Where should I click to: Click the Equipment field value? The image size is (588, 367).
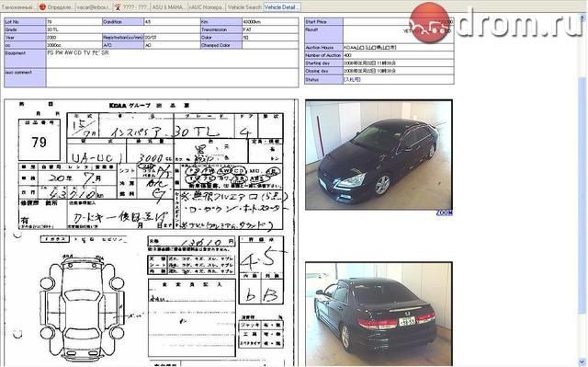click(x=172, y=59)
